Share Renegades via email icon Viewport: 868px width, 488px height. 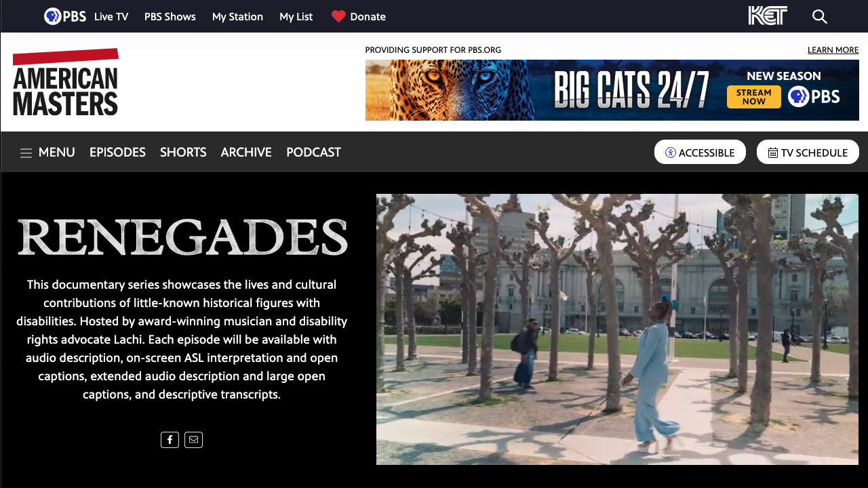[194, 440]
